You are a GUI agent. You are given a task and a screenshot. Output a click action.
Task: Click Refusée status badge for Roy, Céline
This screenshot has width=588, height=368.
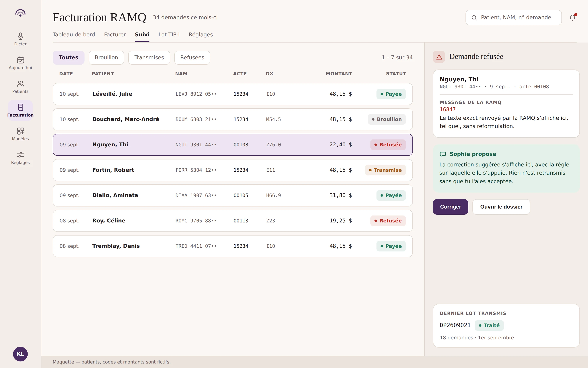click(x=388, y=221)
